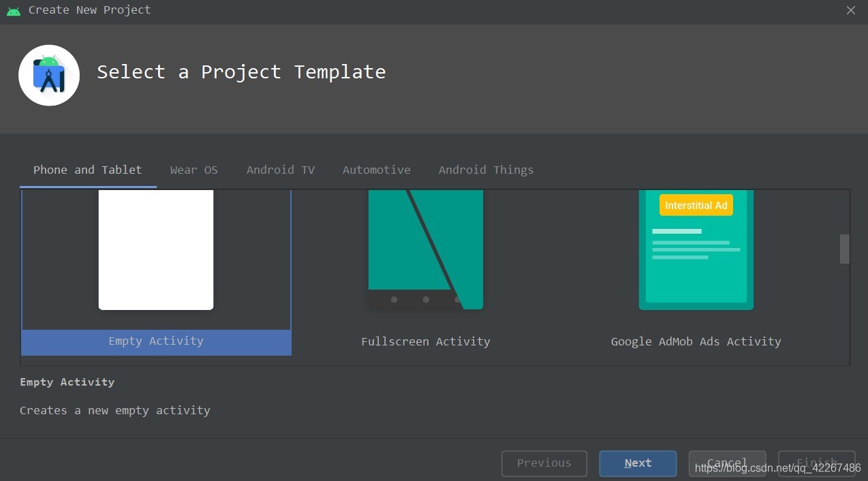The width and height of the screenshot is (868, 481).
Task: Click the Interstitial Ad badge in preview
Action: 696,205
